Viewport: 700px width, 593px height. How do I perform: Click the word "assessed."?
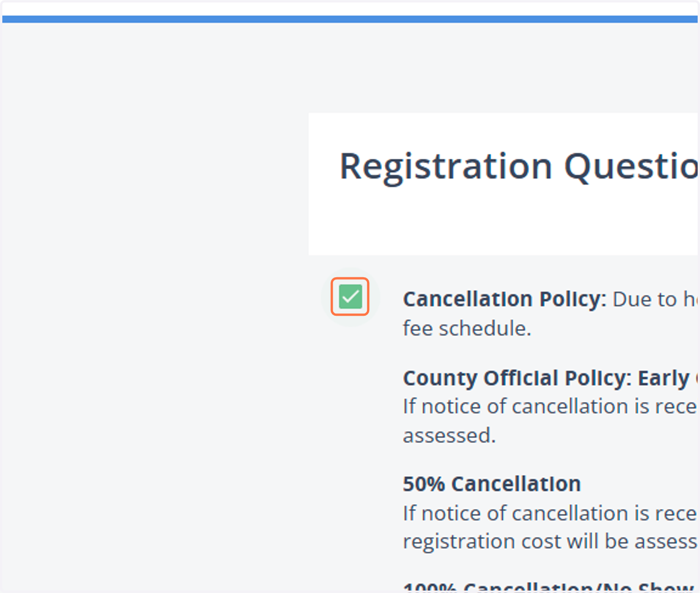tap(449, 435)
